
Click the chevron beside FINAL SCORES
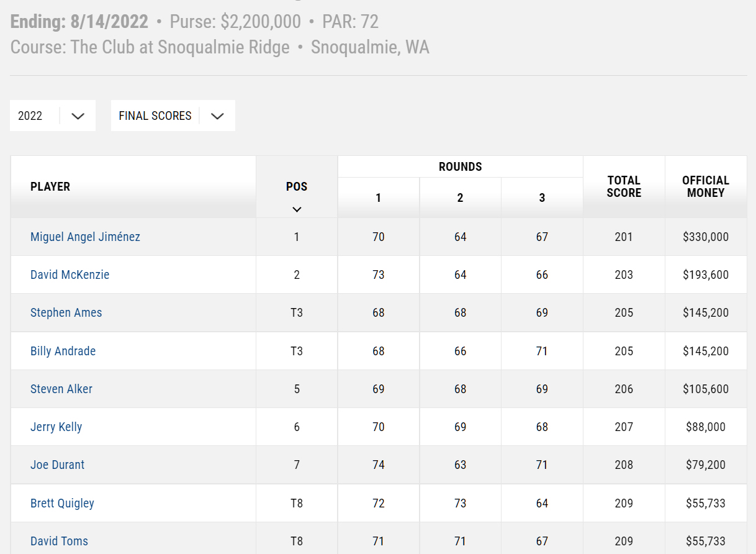tap(217, 116)
